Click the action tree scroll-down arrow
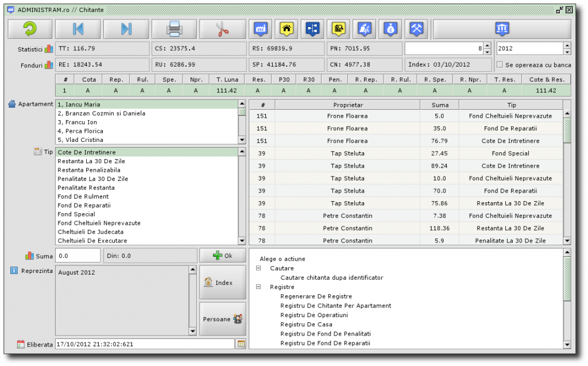 tap(567, 344)
